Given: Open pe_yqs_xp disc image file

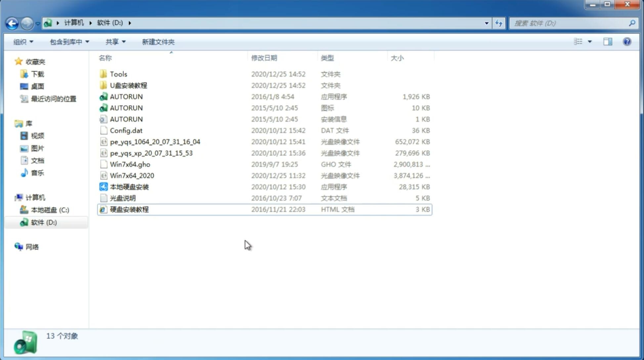Looking at the screenshot, I should (x=151, y=153).
